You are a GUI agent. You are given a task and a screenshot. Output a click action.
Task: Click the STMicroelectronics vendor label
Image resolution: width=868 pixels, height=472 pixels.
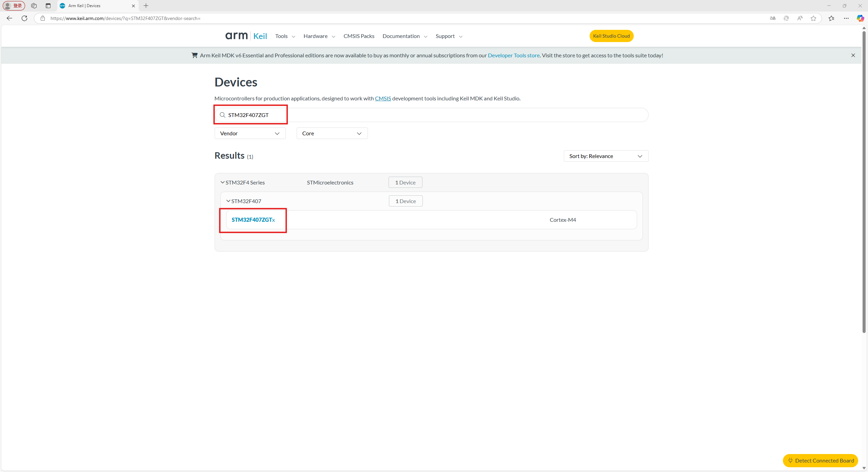330,182
